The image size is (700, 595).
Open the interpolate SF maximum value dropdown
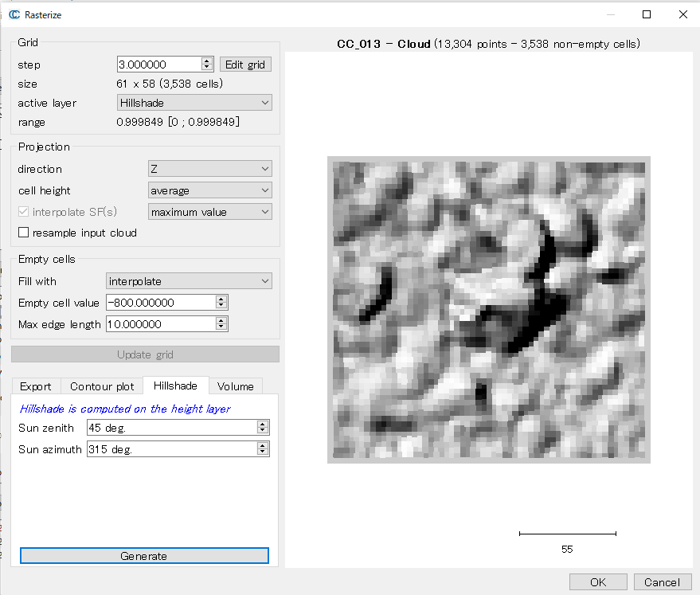210,212
